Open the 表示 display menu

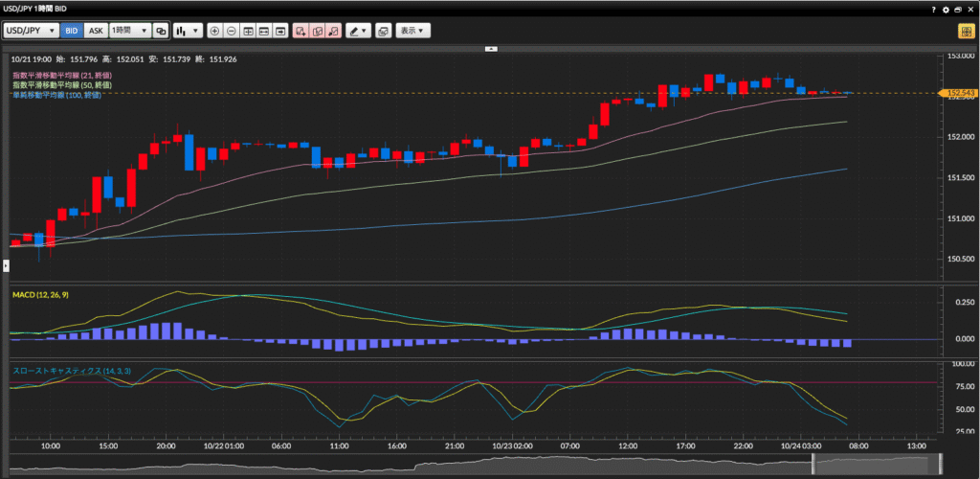click(x=413, y=31)
